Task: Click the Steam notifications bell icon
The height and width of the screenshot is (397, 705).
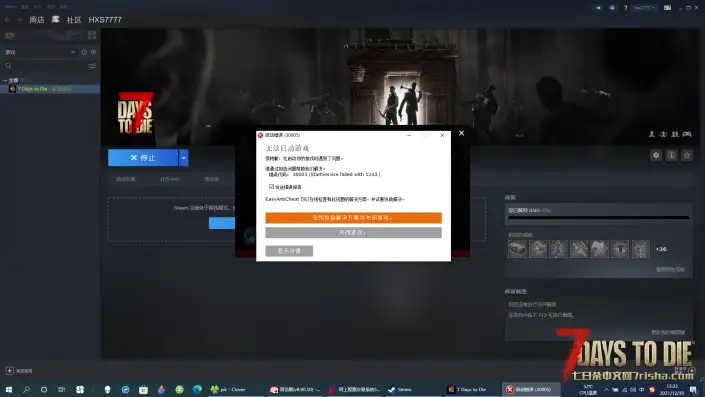Action: [x=612, y=8]
